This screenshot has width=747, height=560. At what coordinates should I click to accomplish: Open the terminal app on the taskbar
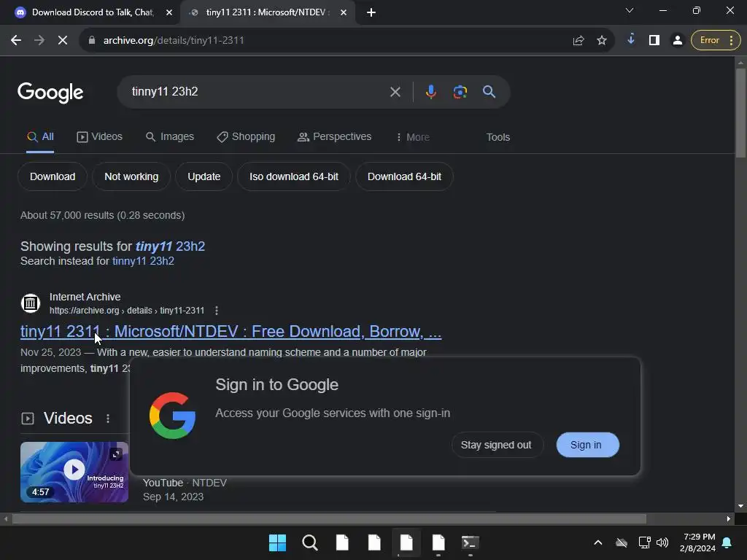[471, 542]
